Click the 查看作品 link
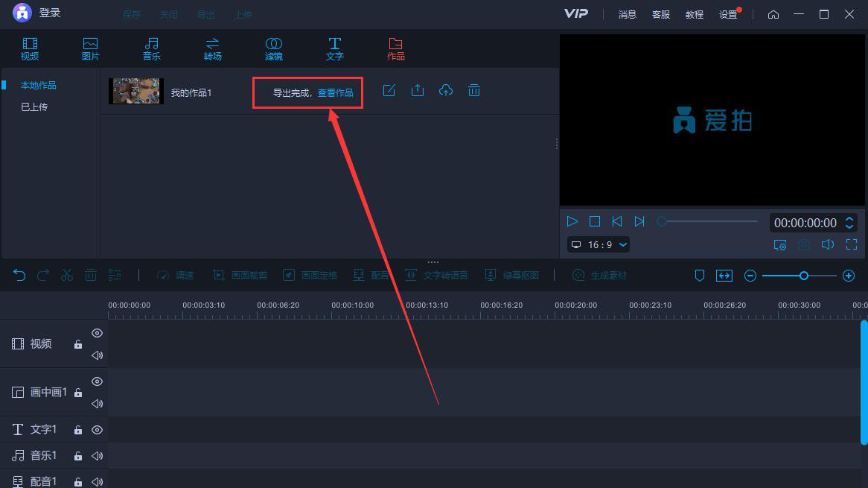This screenshot has height=488, width=868. click(x=335, y=92)
